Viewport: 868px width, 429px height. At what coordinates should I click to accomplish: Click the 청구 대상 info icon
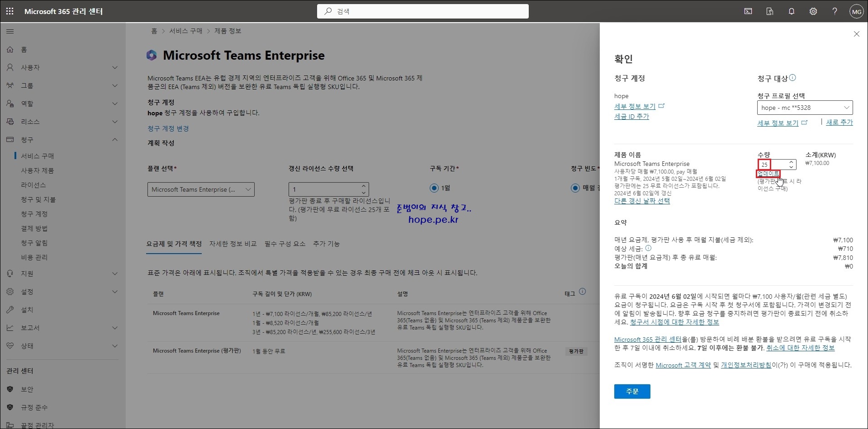click(x=792, y=78)
